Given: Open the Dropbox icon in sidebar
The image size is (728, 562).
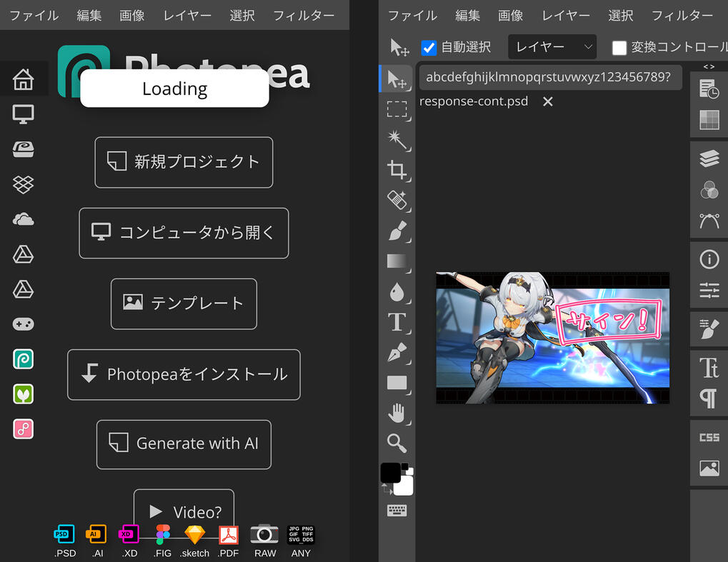Looking at the screenshot, I should point(23,185).
